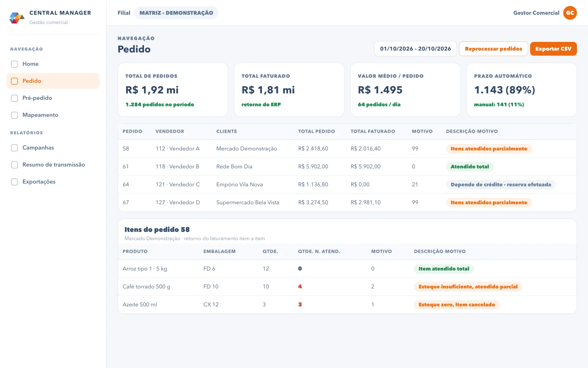
Task: Click the total R$ 3.274,50 cell
Action: (313, 202)
